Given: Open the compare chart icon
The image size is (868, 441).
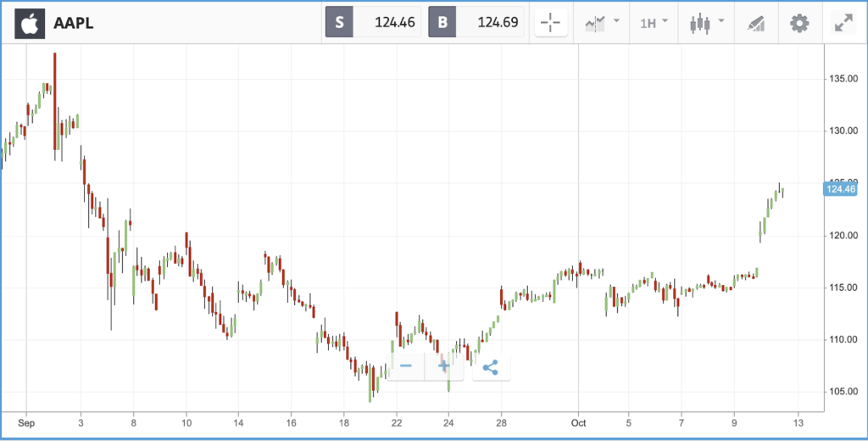Looking at the screenshot, I should (594, 23).
